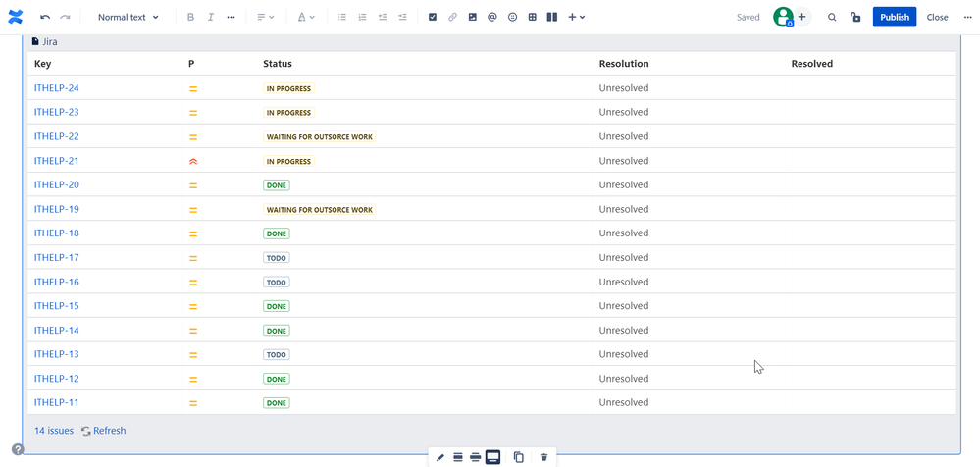Viewport: 980px width, 467px height.
Task: Open find and replace search
Action: [x=832, y=17]
